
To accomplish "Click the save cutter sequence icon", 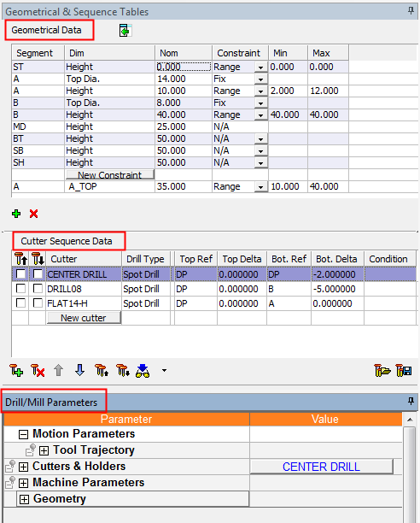I will click(404, 371).
